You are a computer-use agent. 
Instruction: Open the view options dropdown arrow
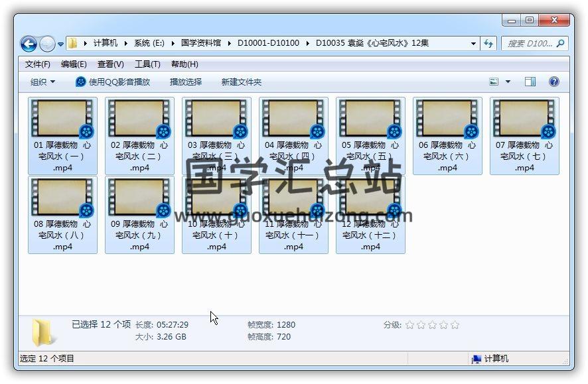[508, 82]
